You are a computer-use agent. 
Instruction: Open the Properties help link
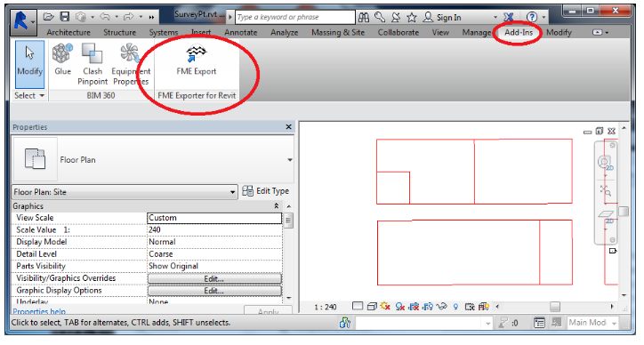pyautogui.click(x=39, y=311)
